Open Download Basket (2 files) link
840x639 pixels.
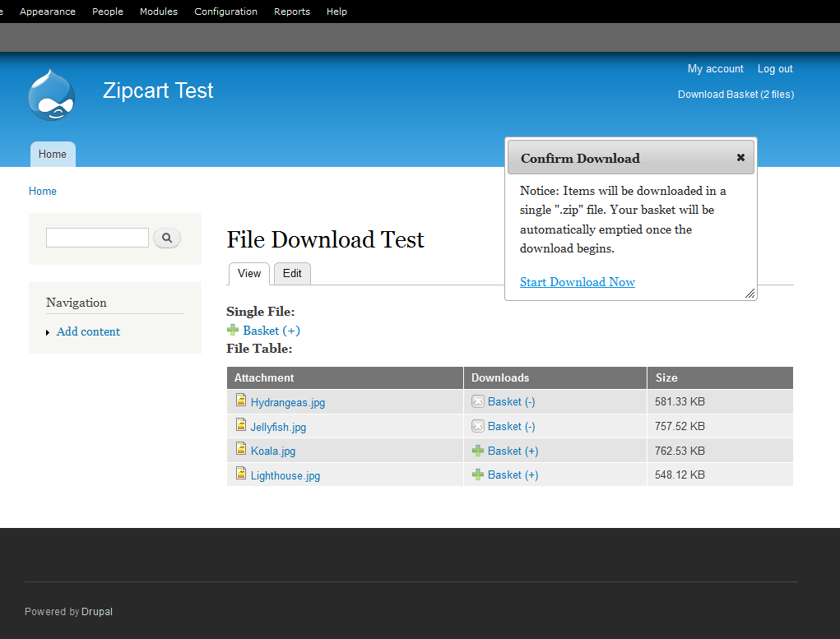[736, 95]
